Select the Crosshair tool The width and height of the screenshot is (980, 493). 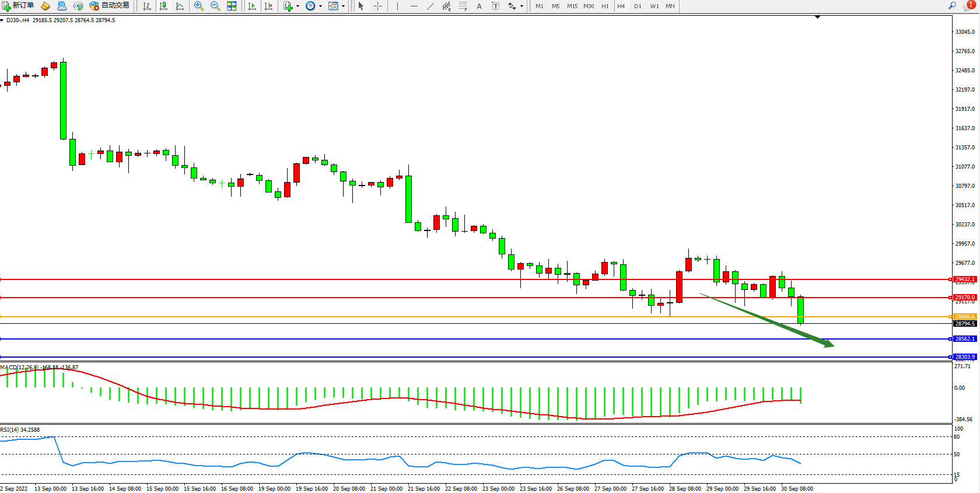tap(377, 6)
